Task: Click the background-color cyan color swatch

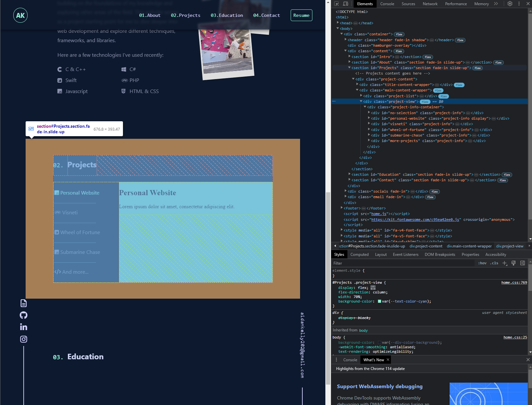Action: [380, 302]
